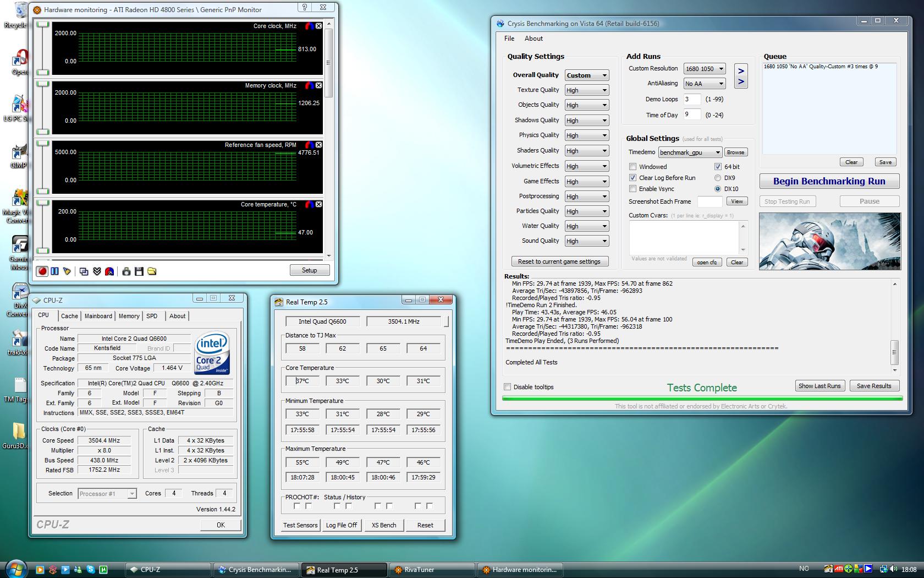The image size is (924, 578).
Task: Tick the last PROCHOT history checkbox in Real Temp
Action: (430, 506)
